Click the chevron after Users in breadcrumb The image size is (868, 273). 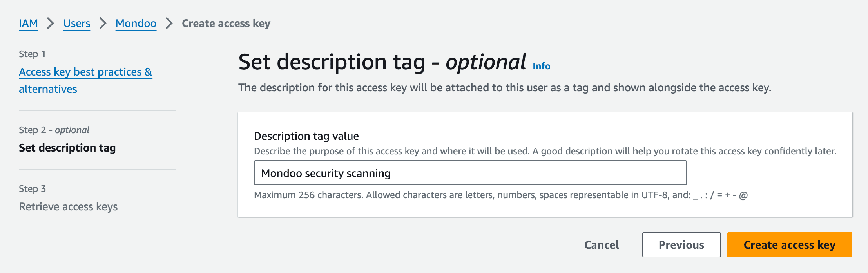click(x=102, y=23)
